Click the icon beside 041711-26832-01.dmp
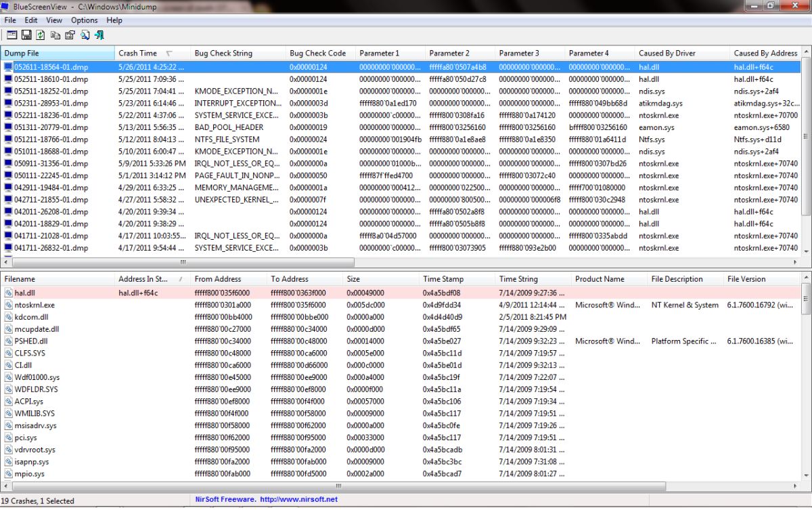Viewport: 812px width, 510px height. pos(8,248)
